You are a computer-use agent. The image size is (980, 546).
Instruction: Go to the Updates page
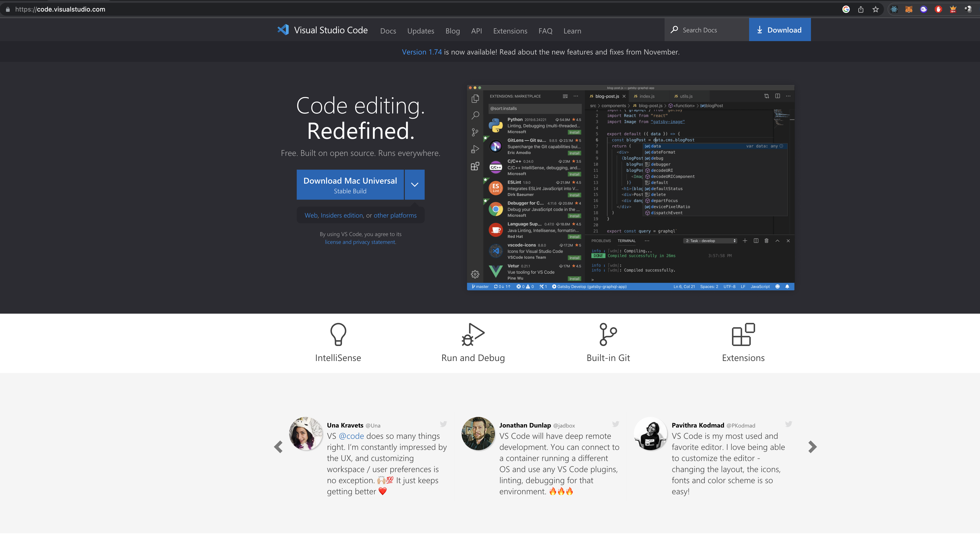coord(421,31)
